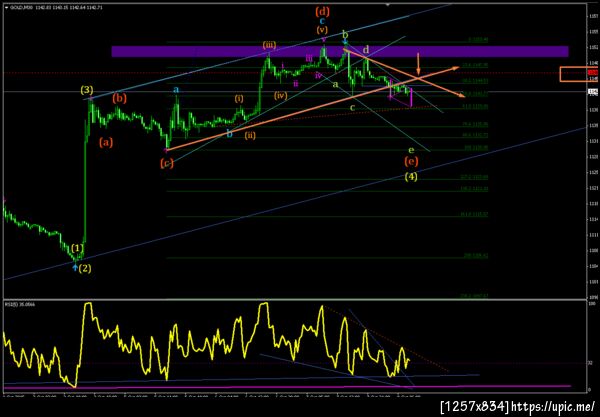This screenshot has width=600, height=417.
Task: Select the yellow (1) wave label
Action: click(77, 248)
